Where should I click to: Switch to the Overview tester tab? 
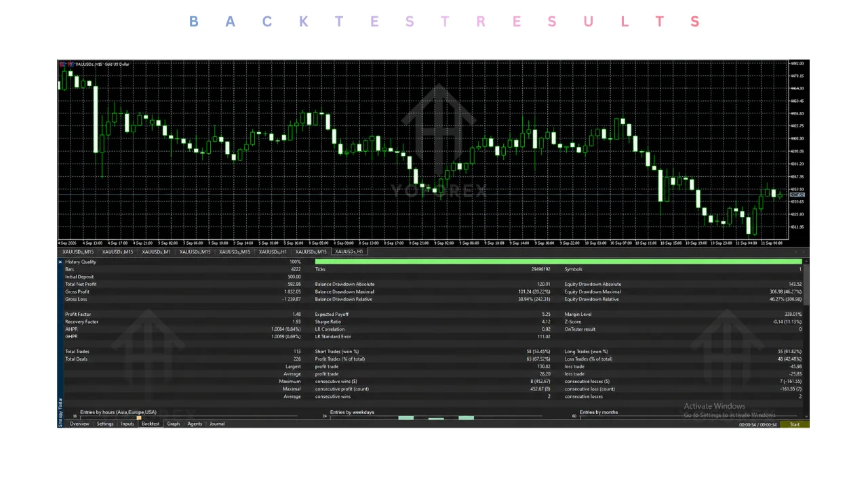79,424
